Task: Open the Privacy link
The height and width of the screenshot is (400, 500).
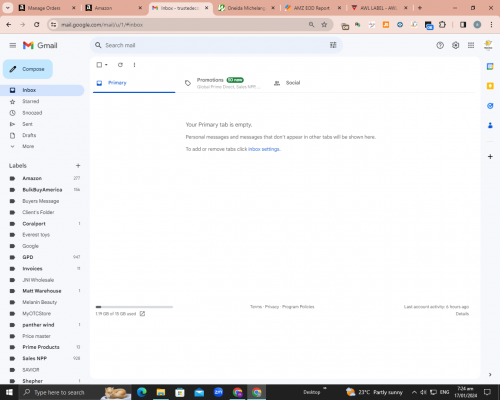Action: click(x=272, y=307)
